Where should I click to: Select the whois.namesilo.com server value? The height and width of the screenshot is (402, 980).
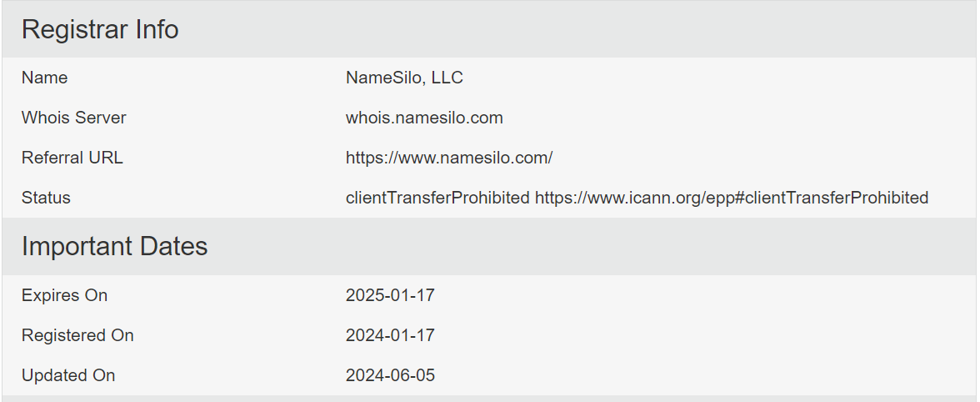(424, 118)
